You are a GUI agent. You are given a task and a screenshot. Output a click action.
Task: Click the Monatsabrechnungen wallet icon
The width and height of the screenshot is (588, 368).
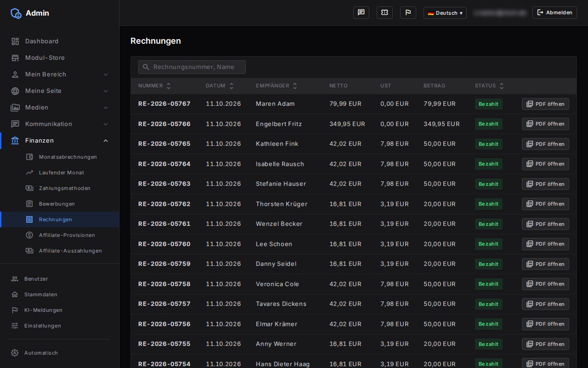[x=29, y=157]
